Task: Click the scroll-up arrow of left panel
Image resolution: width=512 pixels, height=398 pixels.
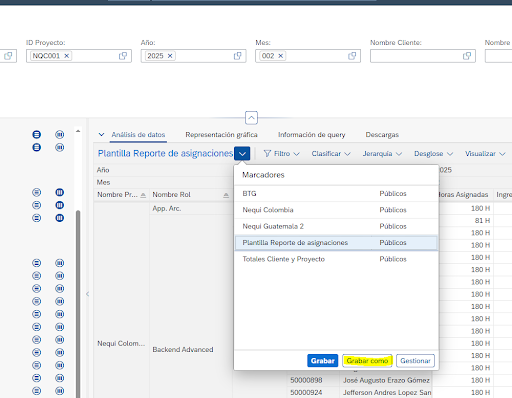Action: tap(78, 131)
